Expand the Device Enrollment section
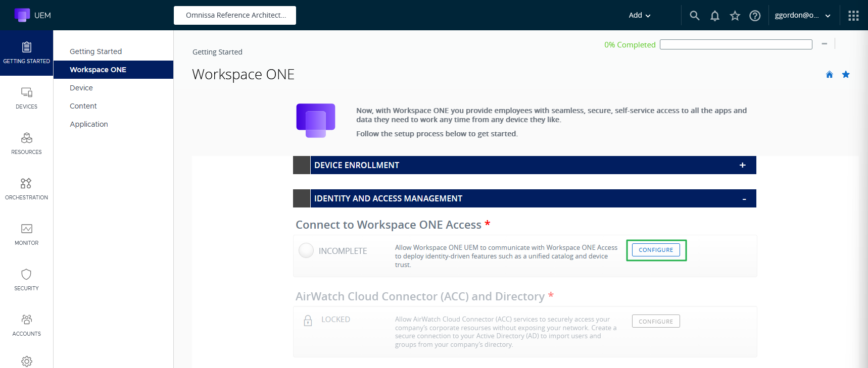Screen dimensions: 868x368 pyautogui.click(x=742, y=165)
